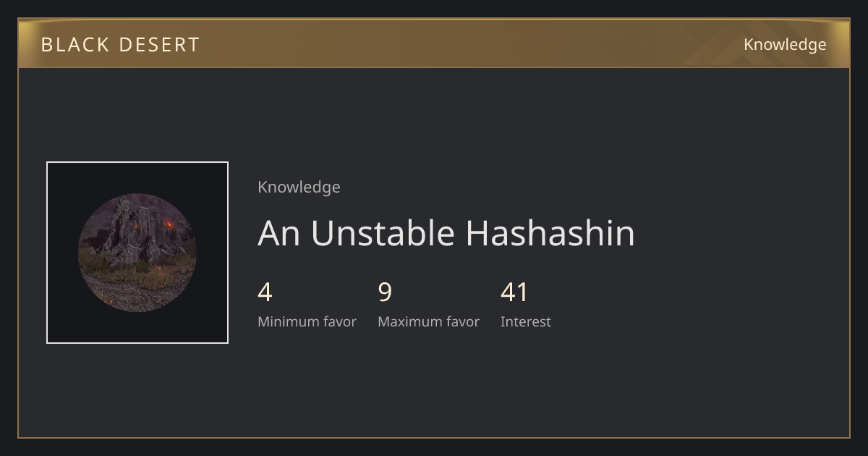
Task: Click the golden header banner
Action: (434, 43)
